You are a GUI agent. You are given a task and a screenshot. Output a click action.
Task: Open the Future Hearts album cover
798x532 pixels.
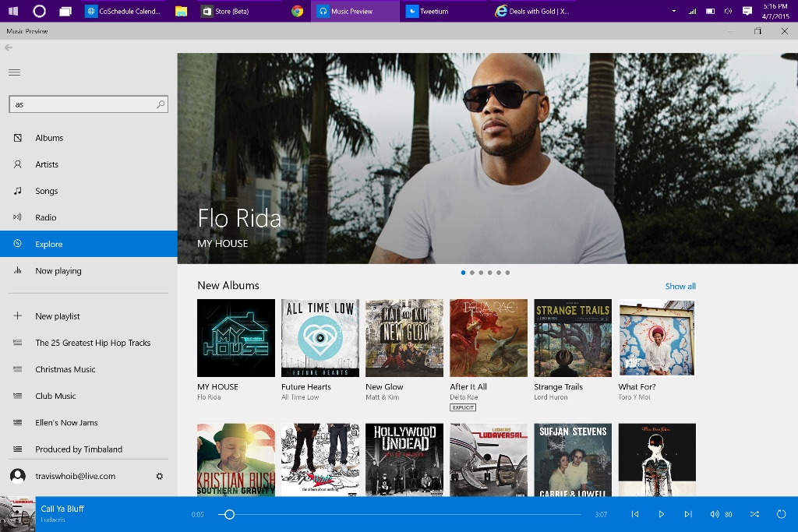click(x=320, y=338)
